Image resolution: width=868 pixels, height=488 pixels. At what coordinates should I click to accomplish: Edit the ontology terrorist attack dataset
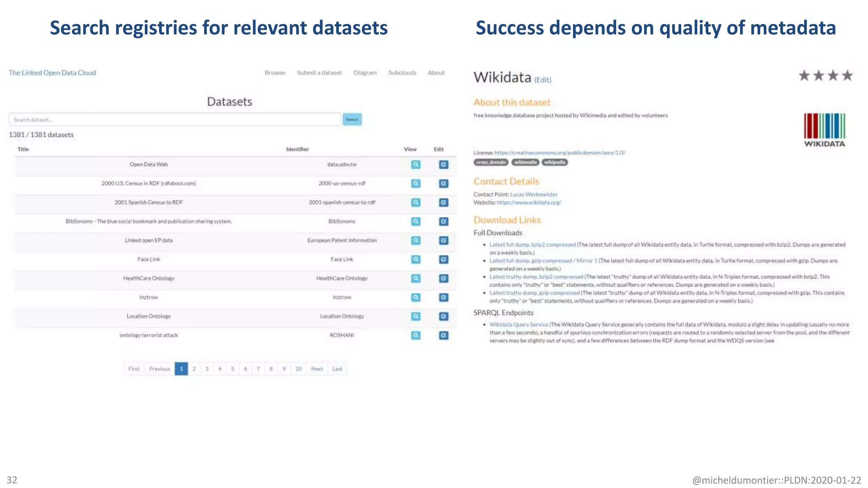click(x=443, y=335)
